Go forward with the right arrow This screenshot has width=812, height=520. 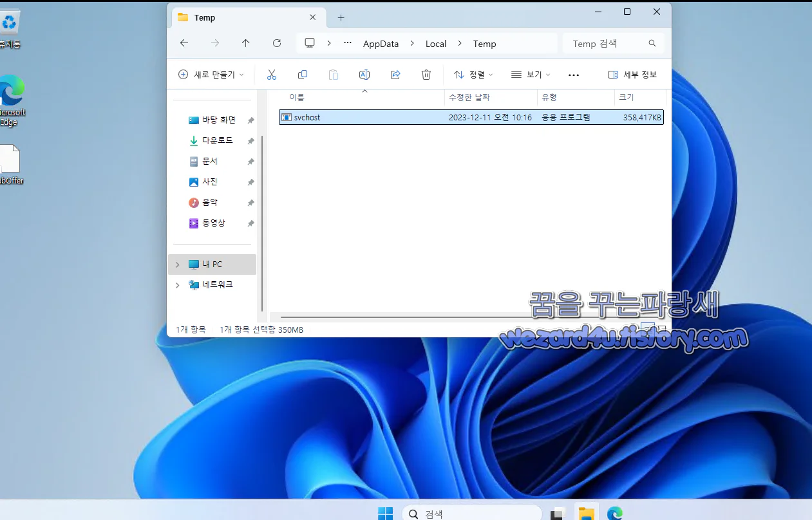pos(215,43)
